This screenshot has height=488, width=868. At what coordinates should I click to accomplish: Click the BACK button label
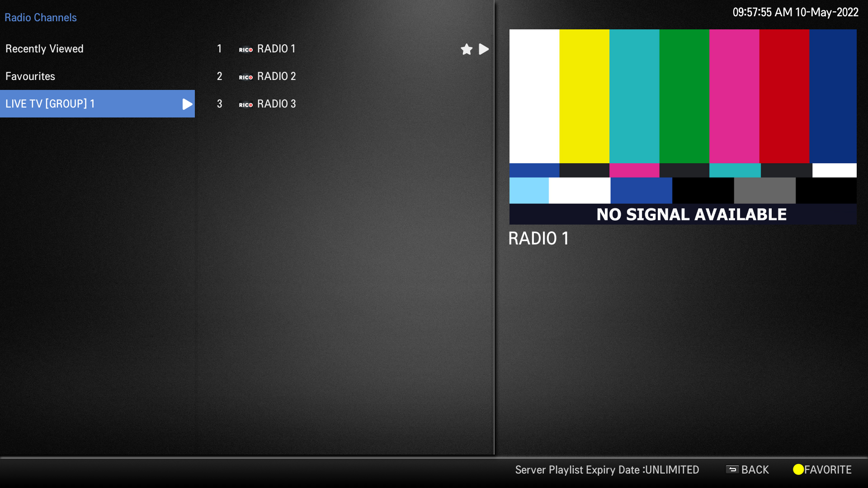tap(755, 470)
